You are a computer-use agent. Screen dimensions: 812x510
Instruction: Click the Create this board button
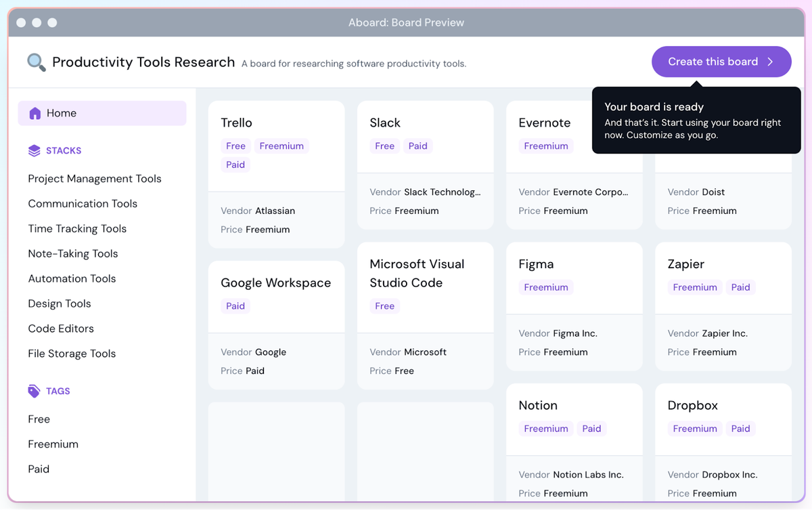click(721, 62)
